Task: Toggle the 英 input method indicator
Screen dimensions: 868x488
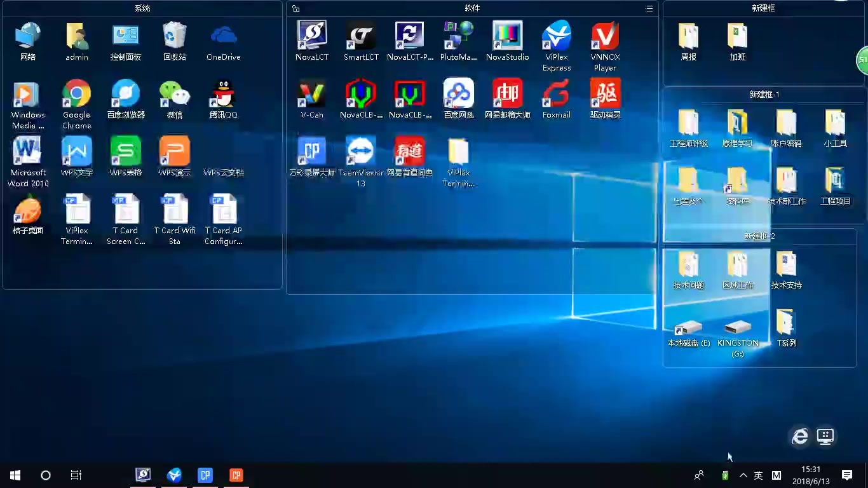Action: (x=758, y=475)
